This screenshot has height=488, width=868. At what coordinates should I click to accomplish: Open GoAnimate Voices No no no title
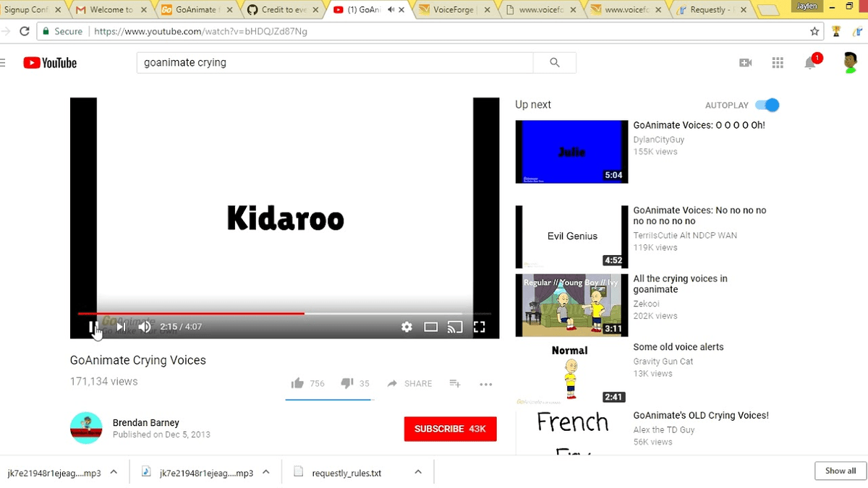pyautogui.click(x=700, y=215)
